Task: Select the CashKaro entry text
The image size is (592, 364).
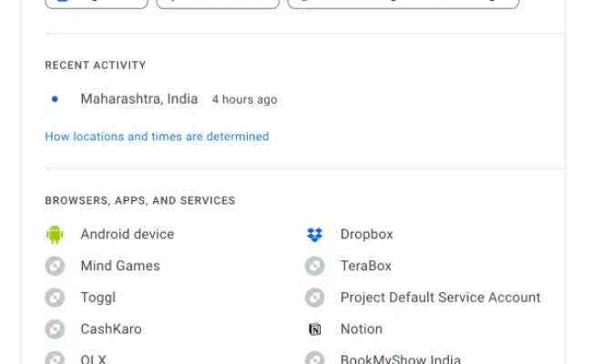Action: pos(111,329)
